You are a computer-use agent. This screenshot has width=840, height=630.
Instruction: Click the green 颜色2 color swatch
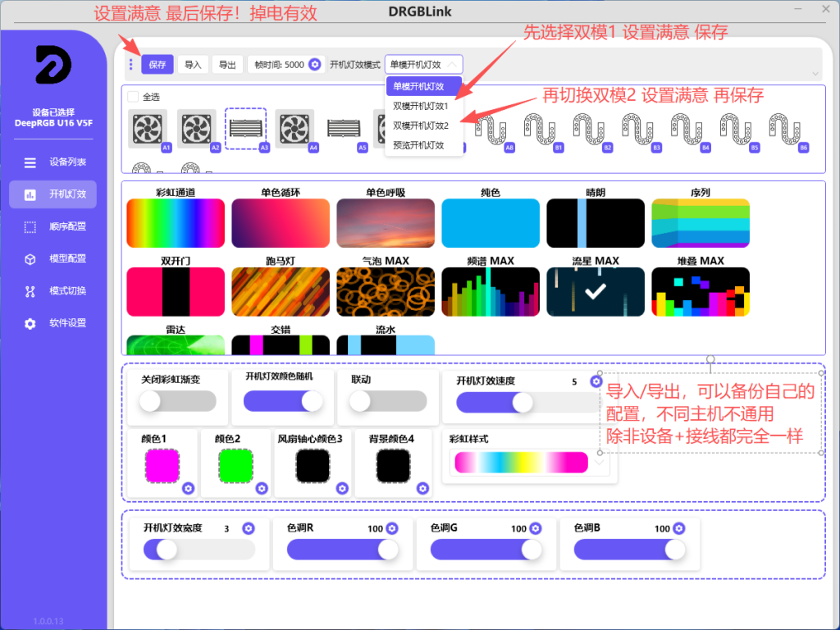tap(235, 466)
